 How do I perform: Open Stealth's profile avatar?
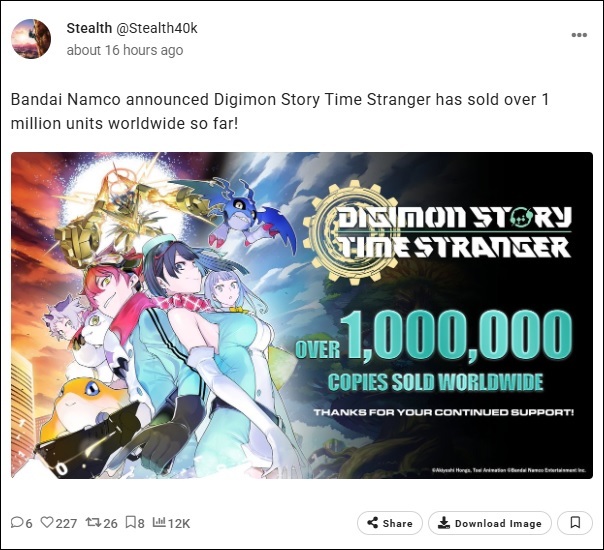coord(31,39)
